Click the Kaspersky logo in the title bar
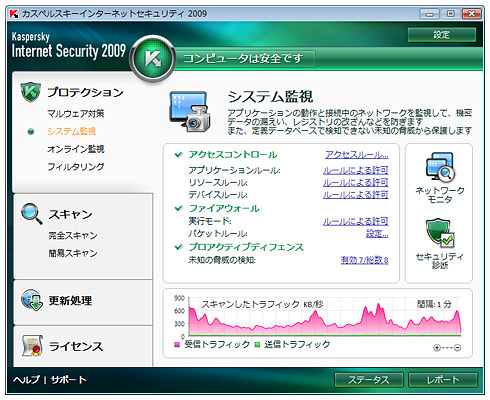 click(14, 14)
